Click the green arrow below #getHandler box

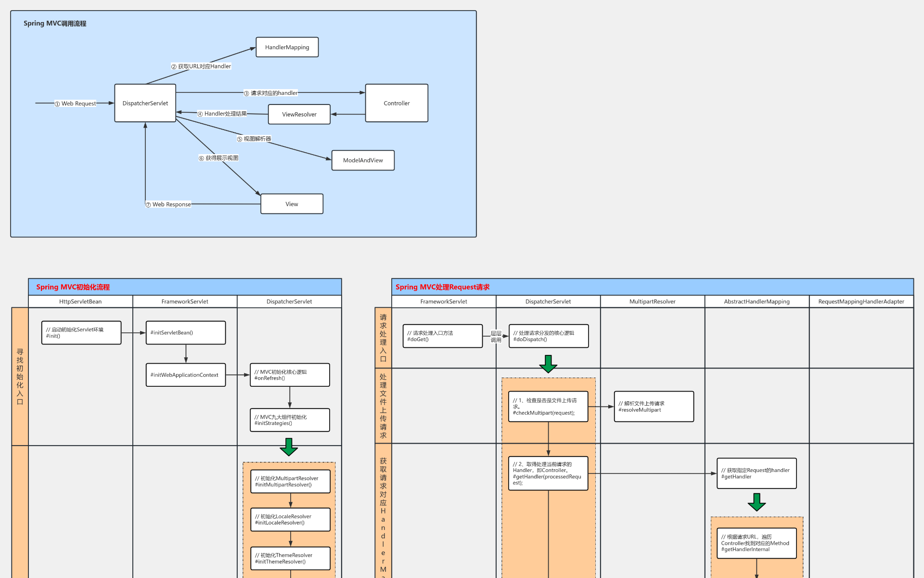(x=757, y=502)
